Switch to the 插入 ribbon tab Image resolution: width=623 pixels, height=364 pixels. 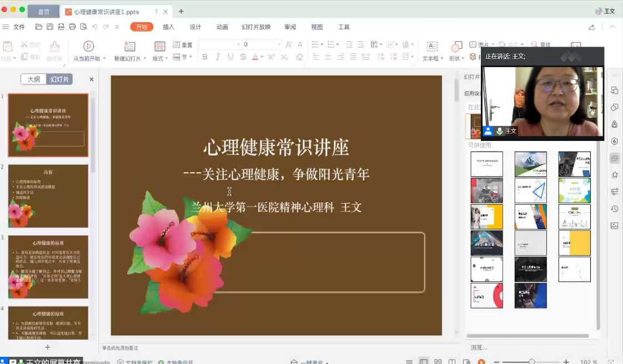point(168,27)
